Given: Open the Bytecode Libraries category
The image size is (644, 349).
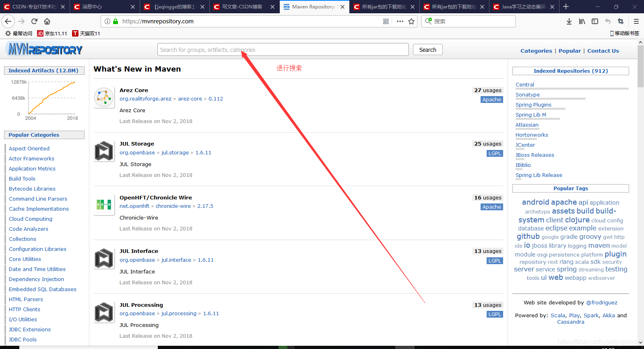Looking at the screenshot, I should point(32,189).
